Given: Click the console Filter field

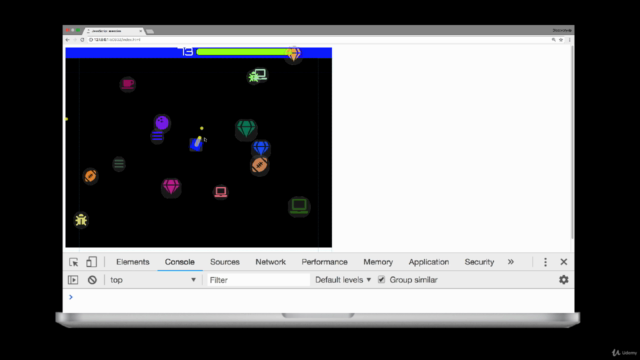Looking at the screenshot, I should pos(258,280).
